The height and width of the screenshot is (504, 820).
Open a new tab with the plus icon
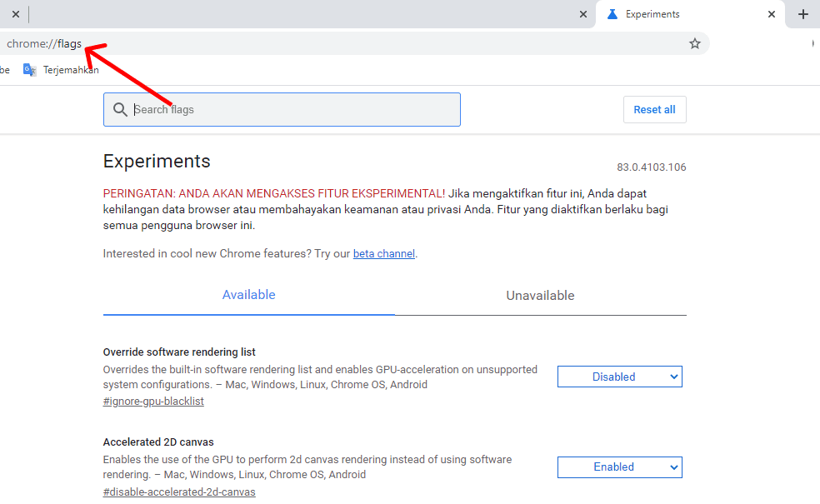tap(803, 14)
